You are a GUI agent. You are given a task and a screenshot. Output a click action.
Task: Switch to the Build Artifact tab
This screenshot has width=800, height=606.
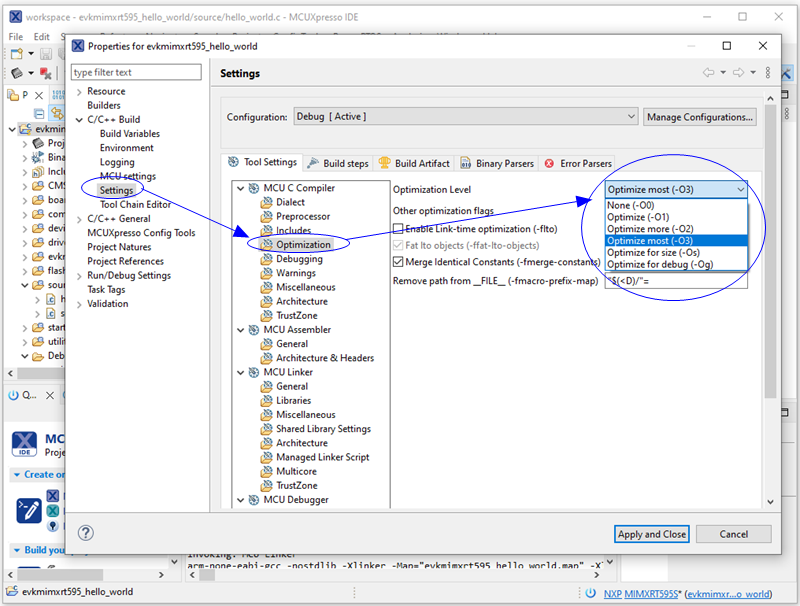click(x=415, y=163)
